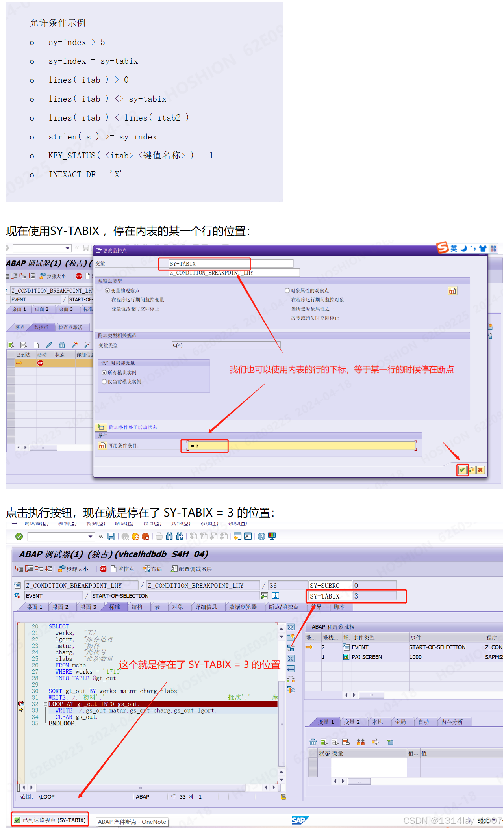The width and height of the screenshot is (504, 829).
Task: Toggle breakpoint marker on line 32
Action: click(x=21, y=704)
